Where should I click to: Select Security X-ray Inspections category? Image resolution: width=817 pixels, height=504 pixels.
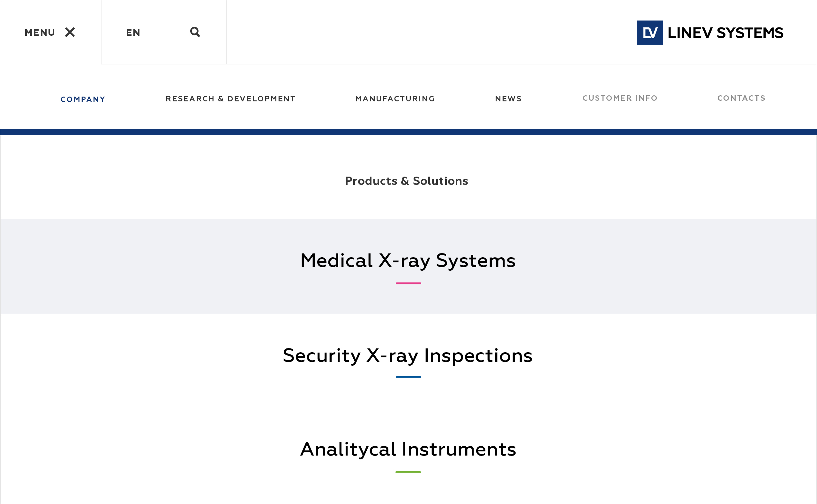407,355
